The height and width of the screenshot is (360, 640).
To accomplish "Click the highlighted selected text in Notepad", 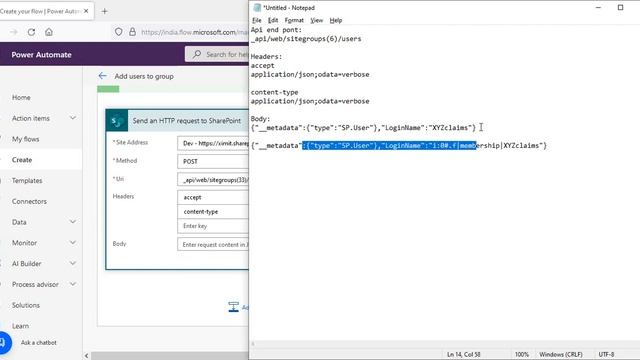I will pos(389,145).
